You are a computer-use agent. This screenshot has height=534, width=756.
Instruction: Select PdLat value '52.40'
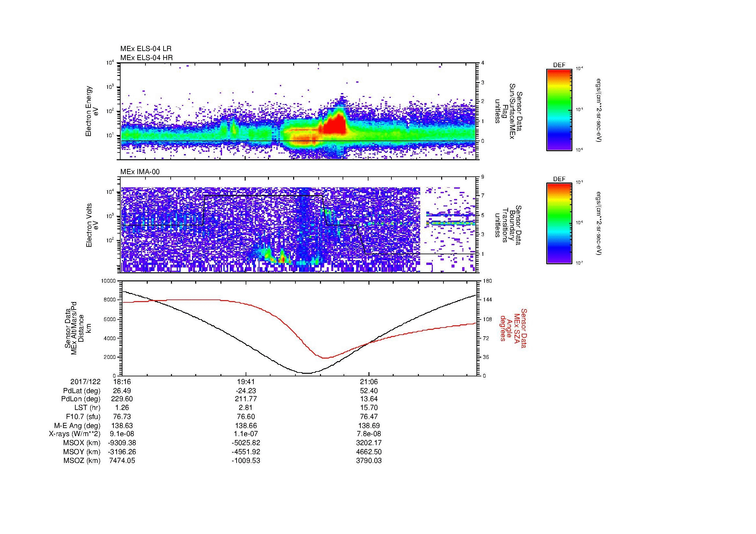(x=369, y=391)
